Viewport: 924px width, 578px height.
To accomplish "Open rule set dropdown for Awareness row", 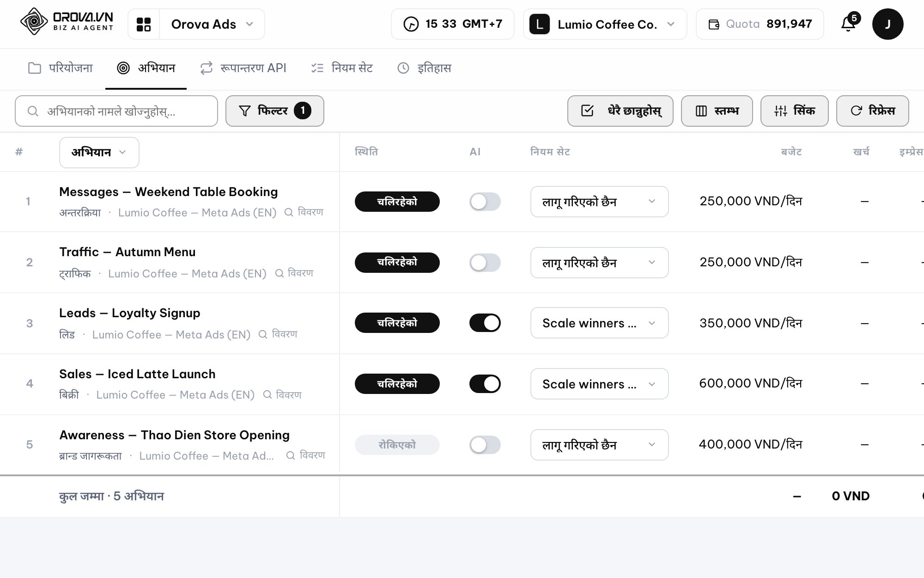I will (599, 445).
